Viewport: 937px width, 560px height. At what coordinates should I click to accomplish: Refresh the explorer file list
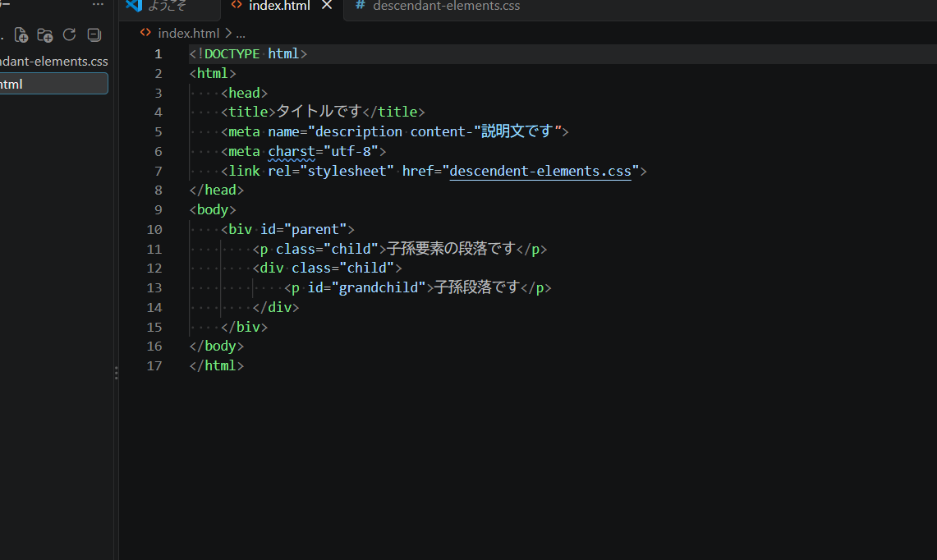[69, 34]
